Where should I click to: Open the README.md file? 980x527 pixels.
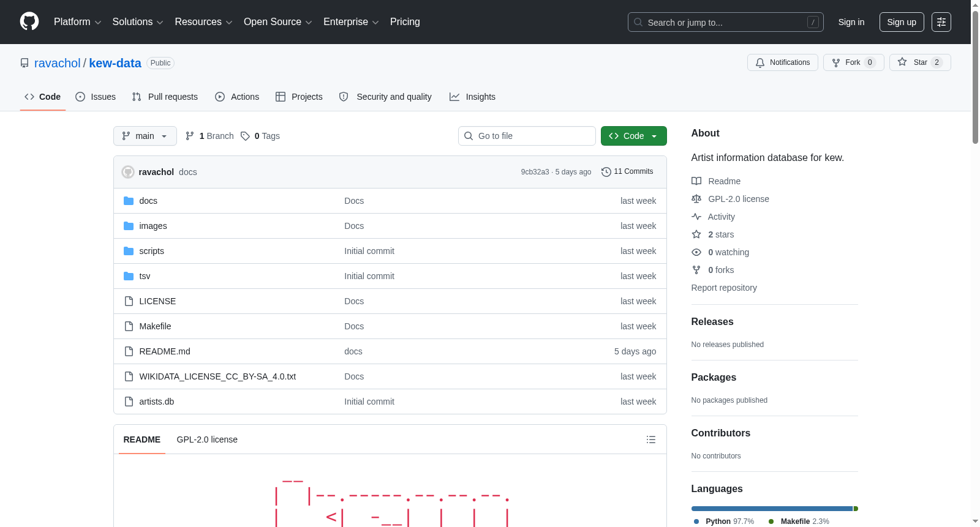click(165, 351)
